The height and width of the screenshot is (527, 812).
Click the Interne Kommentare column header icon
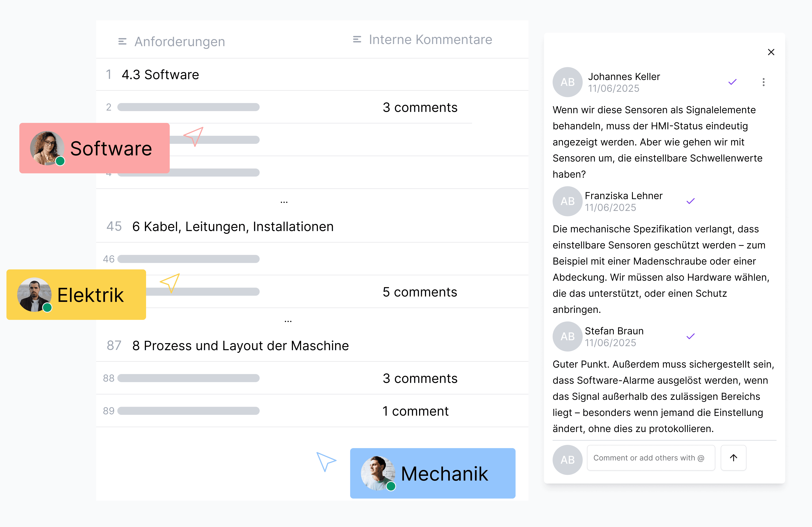357,40
